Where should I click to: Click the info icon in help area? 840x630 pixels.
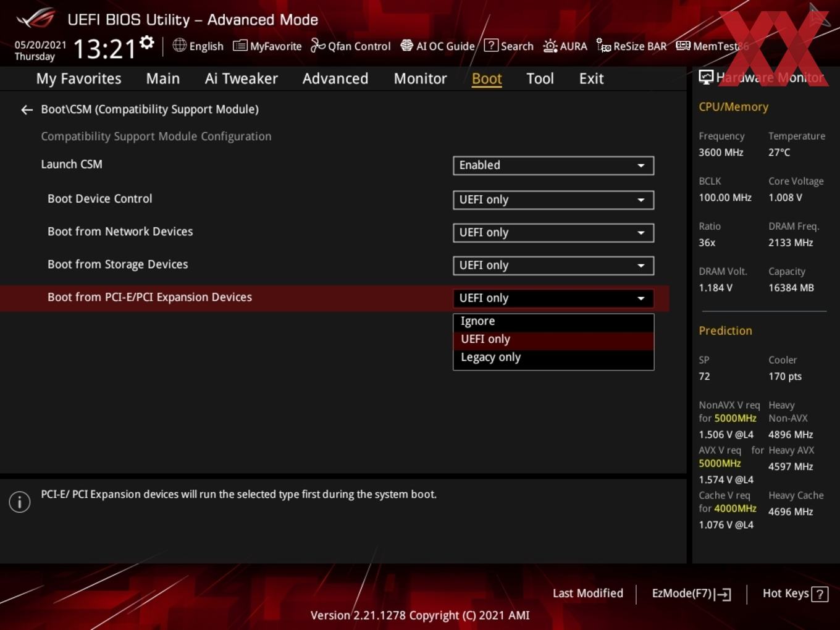[x=20, y=502]
